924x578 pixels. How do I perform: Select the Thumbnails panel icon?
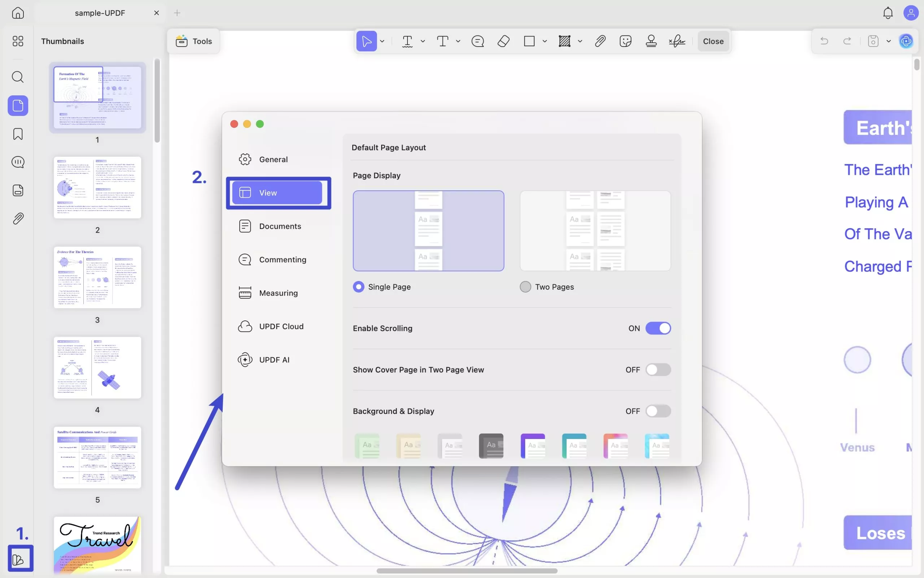click(18, 105)
